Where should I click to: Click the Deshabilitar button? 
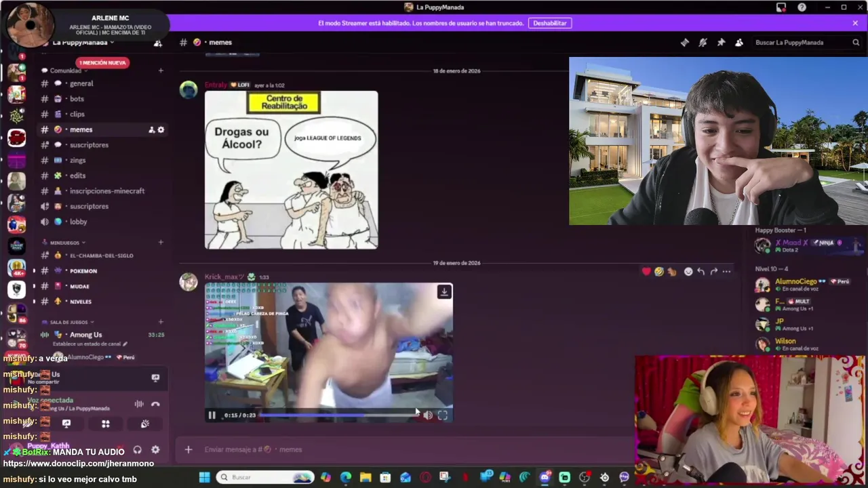549,23
